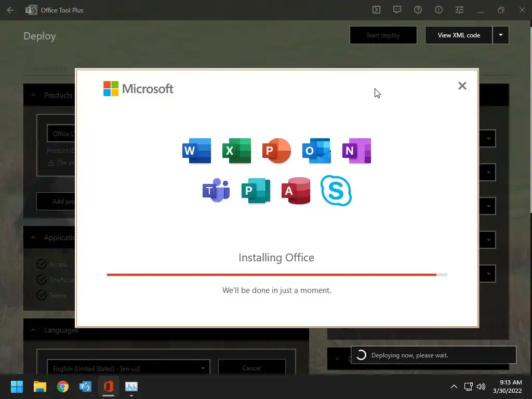Viewport: 532px width, 399px height.
Task: Toggle the Access application checkbox
Action: tap(42, 264)
